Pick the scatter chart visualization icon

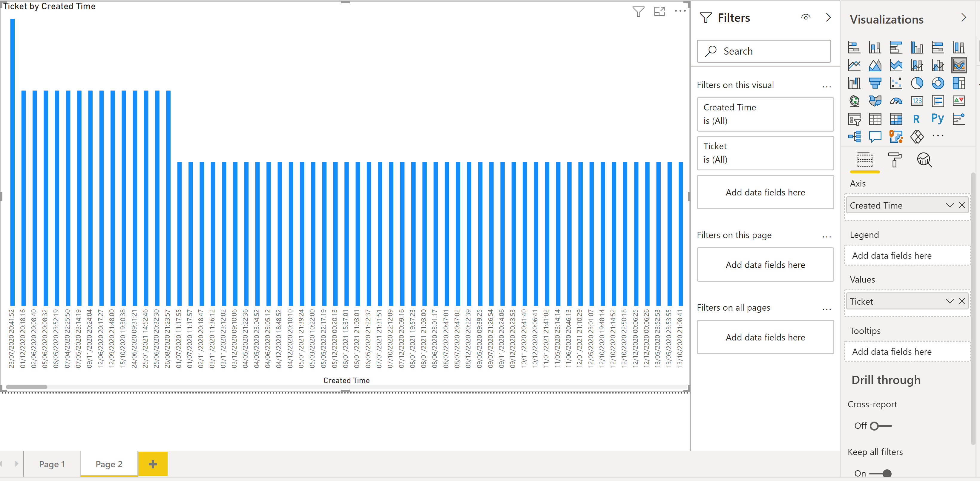896,83
